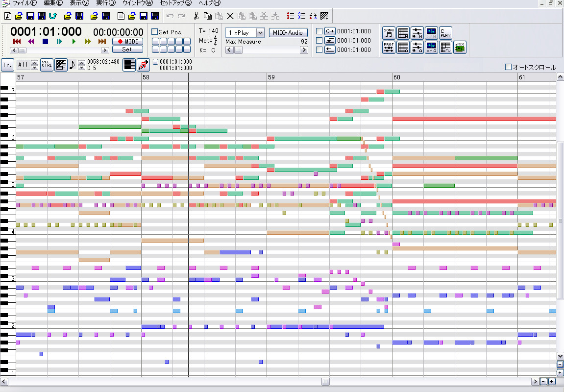
Task: Toggle checkbox beside the 0→ locator button
Action: [x=319, y=31]
